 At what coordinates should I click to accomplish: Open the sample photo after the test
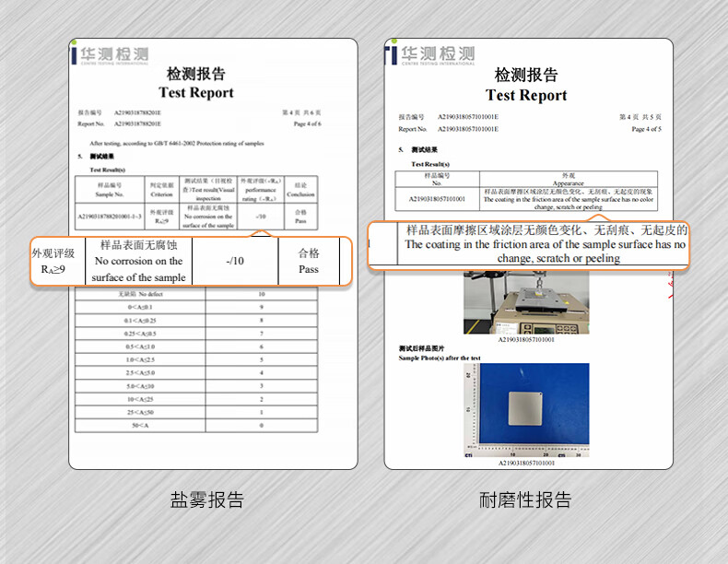point(526,409)
